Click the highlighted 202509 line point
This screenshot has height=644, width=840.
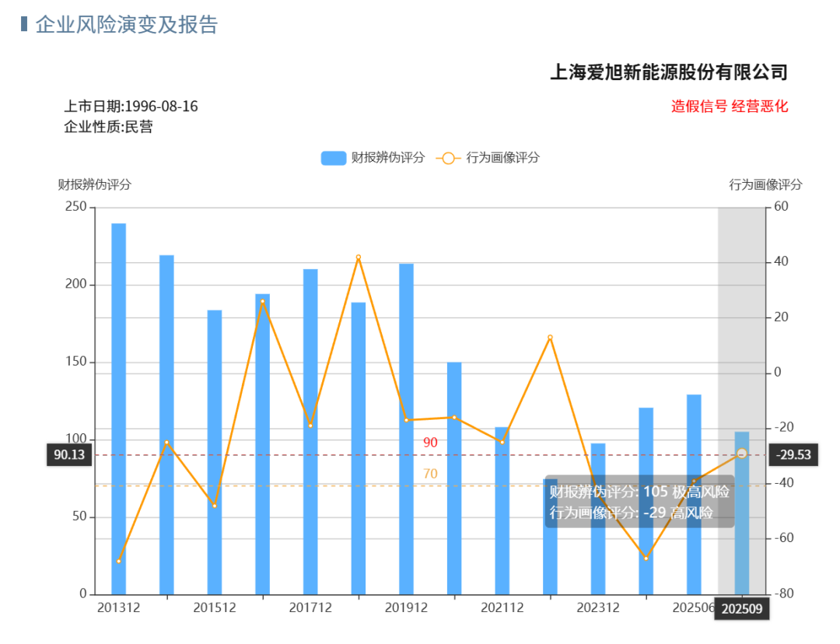coord(742,453)
